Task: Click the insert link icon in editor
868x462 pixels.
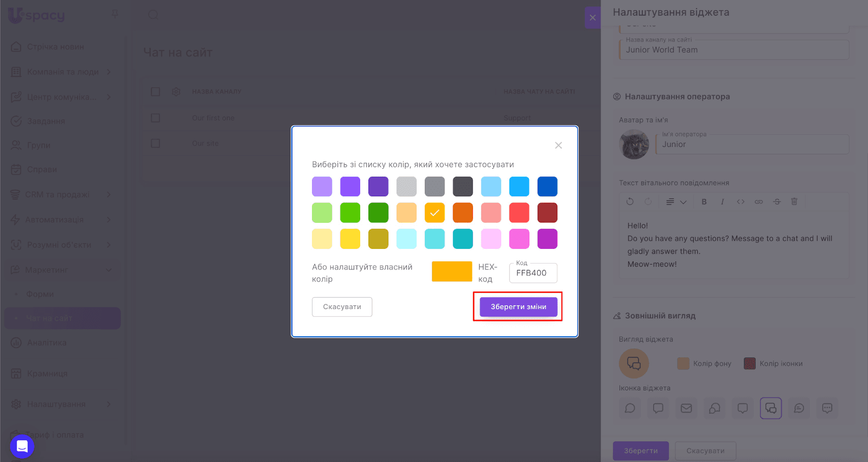Action: [758, 202]
